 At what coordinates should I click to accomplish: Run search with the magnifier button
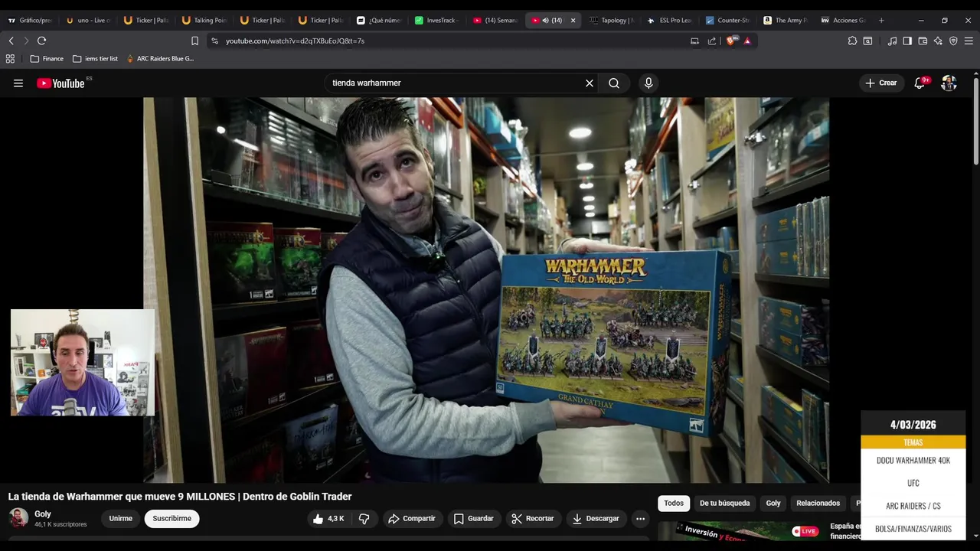(614, 83)
